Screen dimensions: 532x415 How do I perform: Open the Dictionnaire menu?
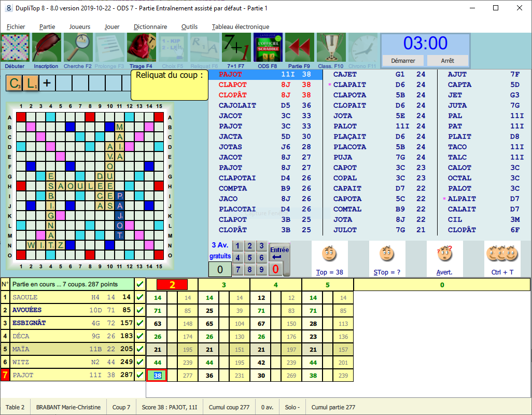150,26
